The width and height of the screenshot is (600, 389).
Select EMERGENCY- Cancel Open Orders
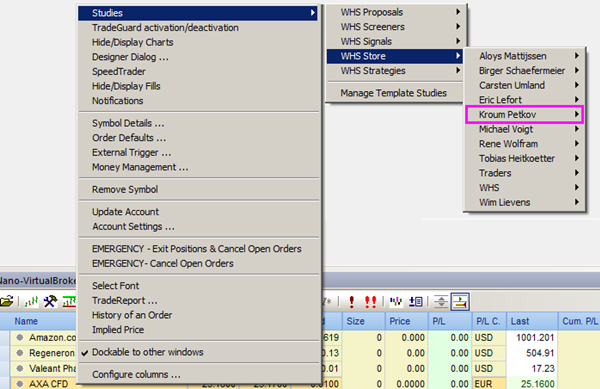(x=199, y=264)
